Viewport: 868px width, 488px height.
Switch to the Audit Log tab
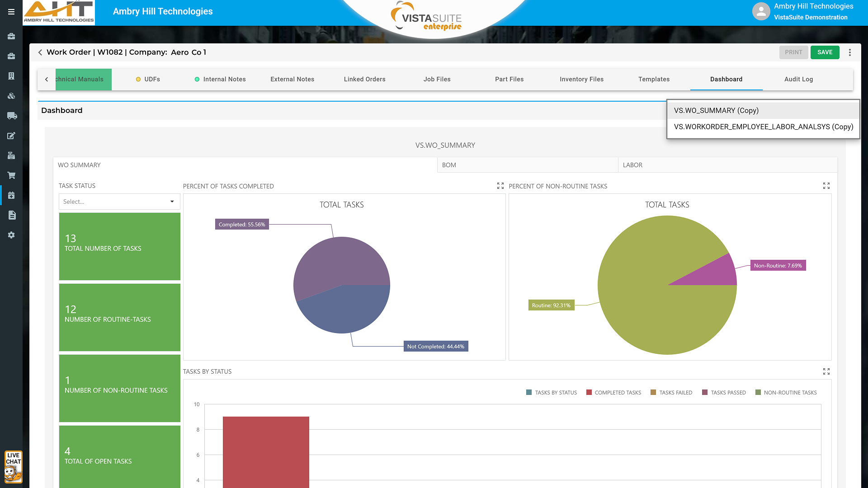pyautogui.click(x=798, y=79)
